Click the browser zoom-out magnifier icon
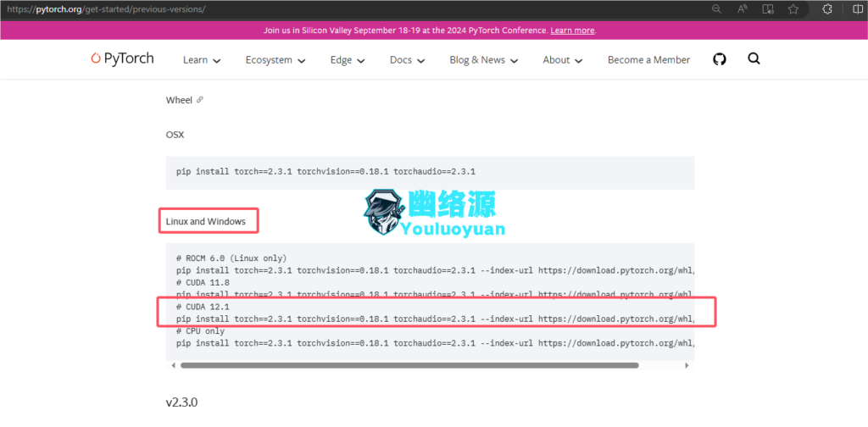Screen dimensions: 868x427 coord(716,9)
